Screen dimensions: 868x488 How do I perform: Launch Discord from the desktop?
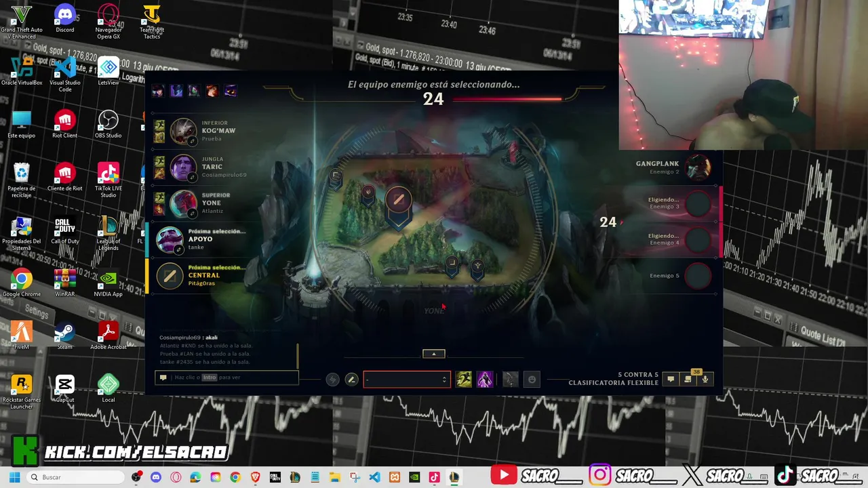click(x=65, y=19)
